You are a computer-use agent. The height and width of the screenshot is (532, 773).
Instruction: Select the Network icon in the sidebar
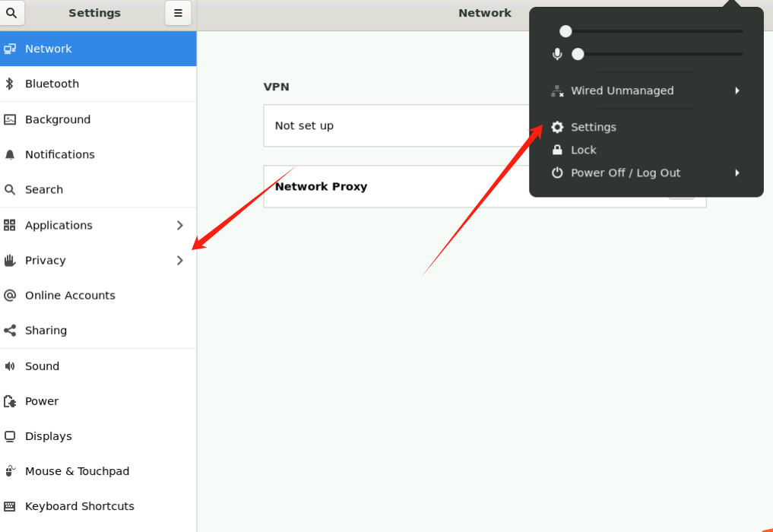click(10, 49)
